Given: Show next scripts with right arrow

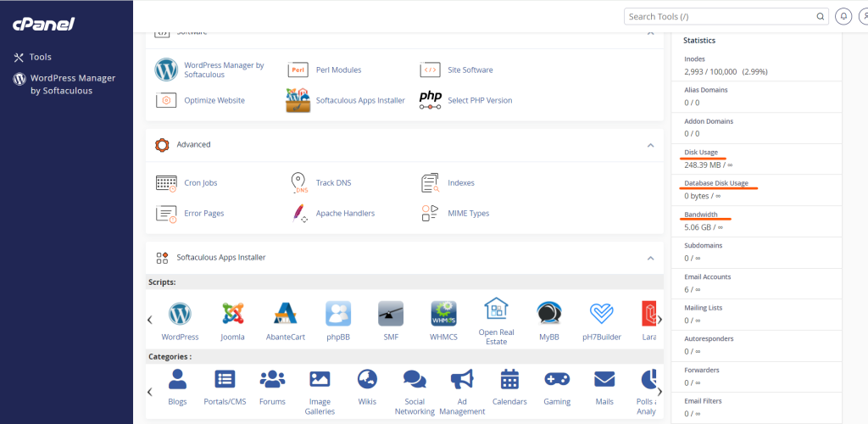Looking at the screenshot, I should (659, 320).
